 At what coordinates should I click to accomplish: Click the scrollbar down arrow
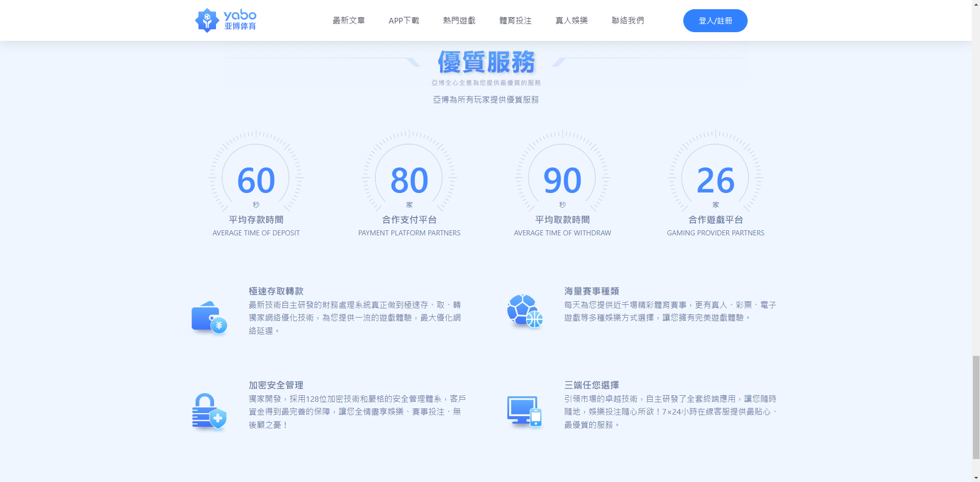click(976, 478)
